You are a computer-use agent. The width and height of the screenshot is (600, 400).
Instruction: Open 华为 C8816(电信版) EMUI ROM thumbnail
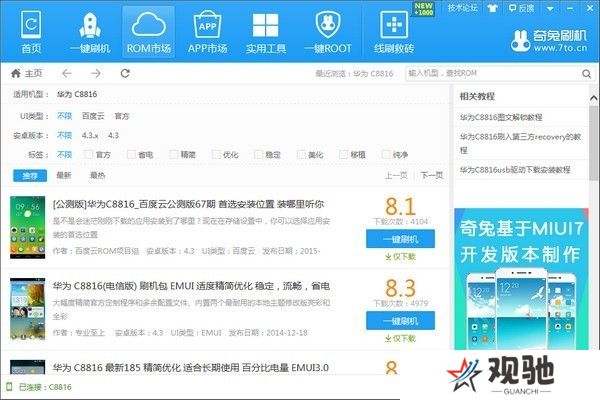(28, 309)
